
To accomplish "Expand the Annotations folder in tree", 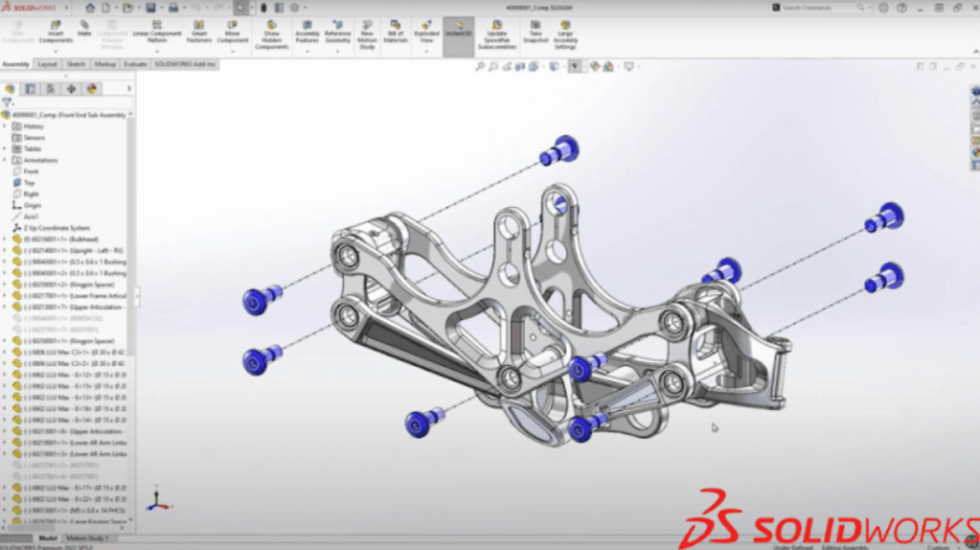I will pos(5,160).
